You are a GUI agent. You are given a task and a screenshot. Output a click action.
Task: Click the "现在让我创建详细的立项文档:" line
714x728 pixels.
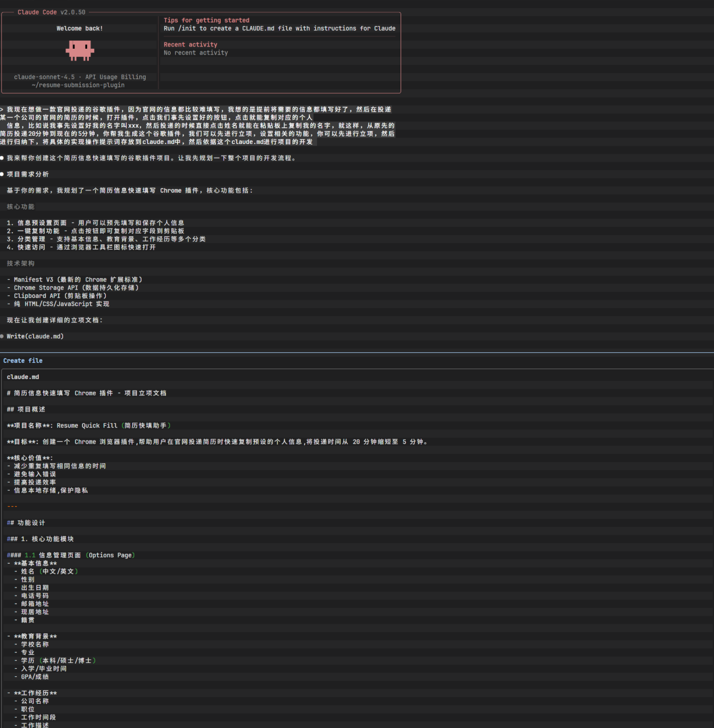tap(55, 320)
